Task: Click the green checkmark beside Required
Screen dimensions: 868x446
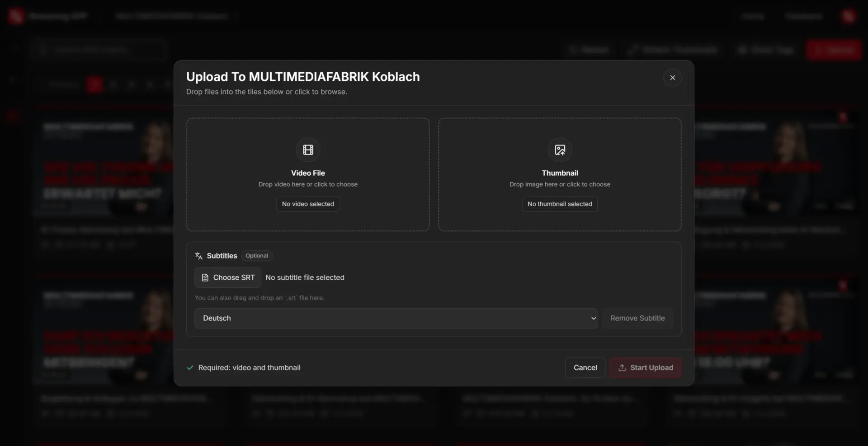Action: (x=190, y=368)
